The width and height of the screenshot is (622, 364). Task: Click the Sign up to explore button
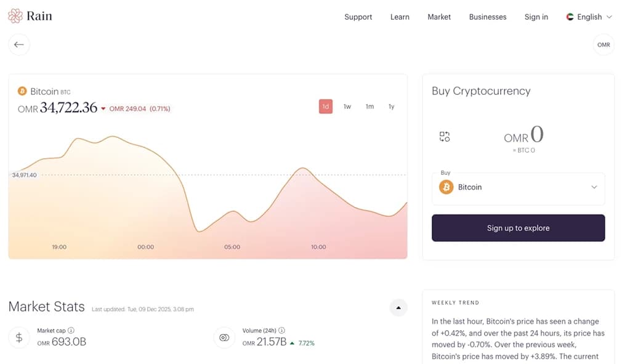coord(518,227)
